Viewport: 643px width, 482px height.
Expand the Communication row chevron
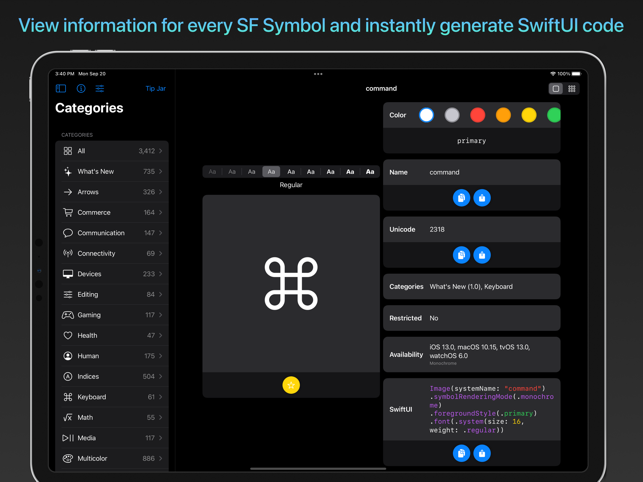coord(161,233)
